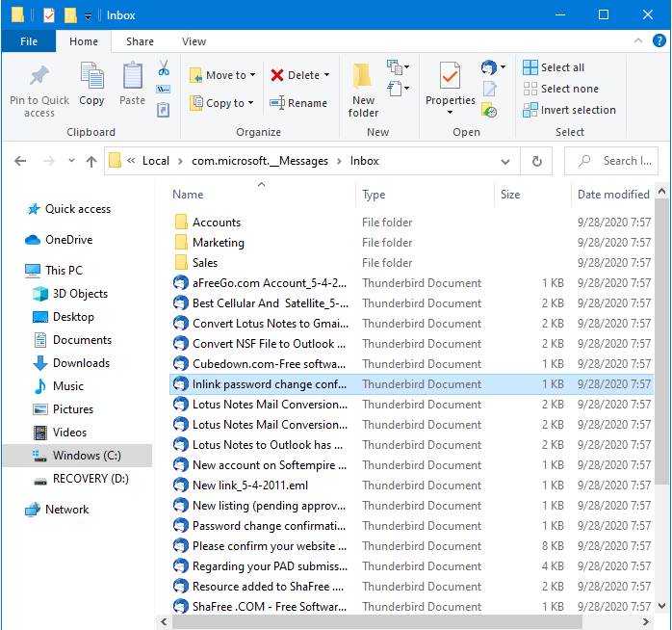Image resolution: width=672 pixels, height=630 pixels.
Task: Click the red Delete X icon
Action: click(x=277, y=75)
